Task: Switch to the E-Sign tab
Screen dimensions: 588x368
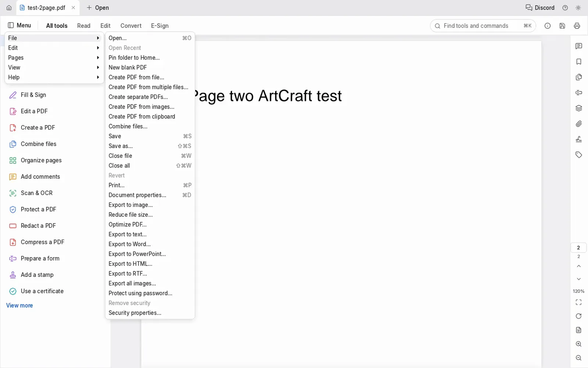Action: click(x=160, y=26)
